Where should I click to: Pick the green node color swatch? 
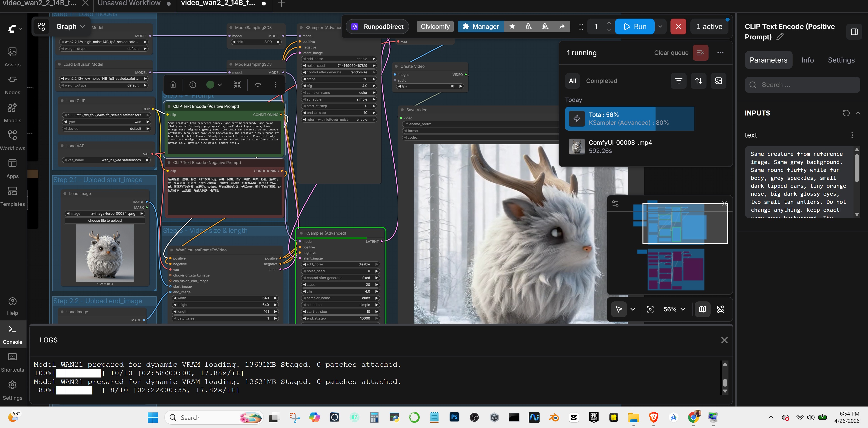click(x=210, y=85)
